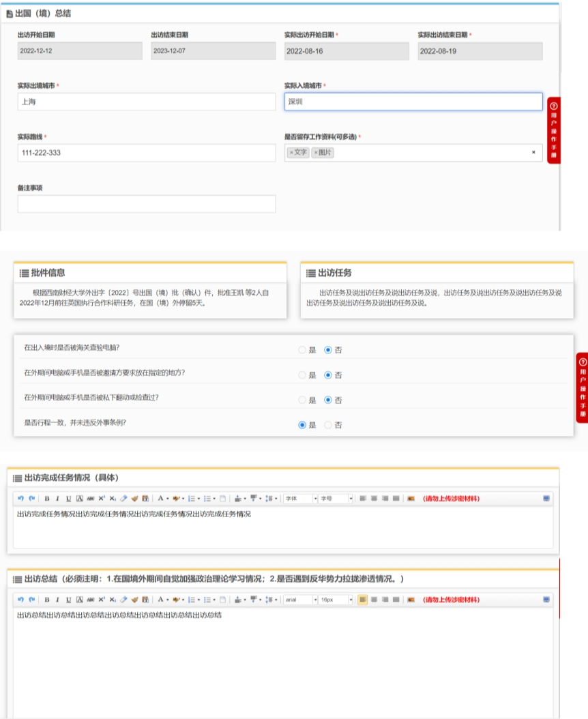Select 是 for phone privately searched question
588x719 pixels.
coord(303,400)
